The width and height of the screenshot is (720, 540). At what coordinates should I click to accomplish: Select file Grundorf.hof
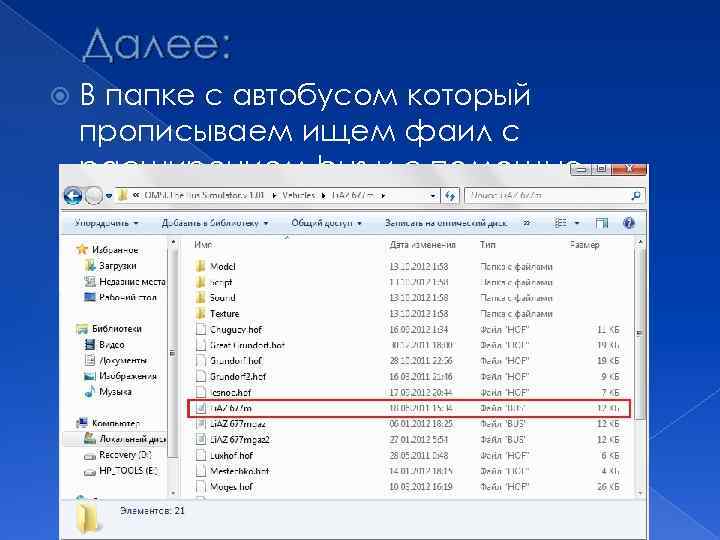[x=236, y=361]
